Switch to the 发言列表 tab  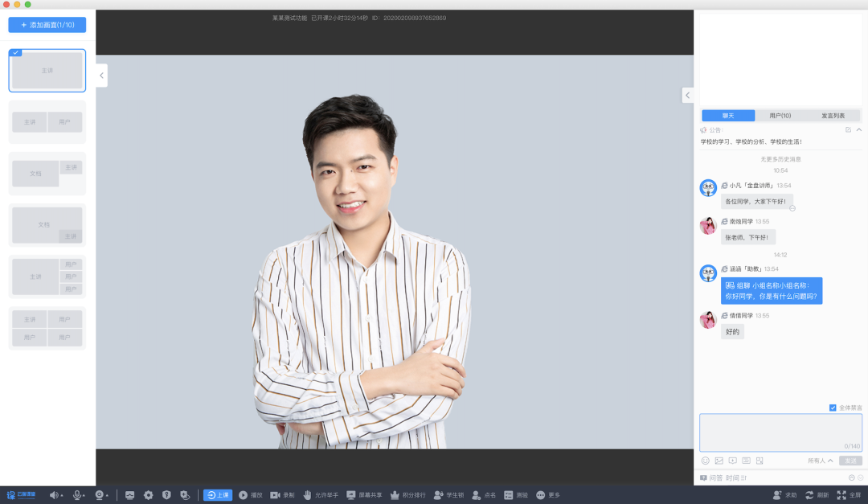click(833, 116)
